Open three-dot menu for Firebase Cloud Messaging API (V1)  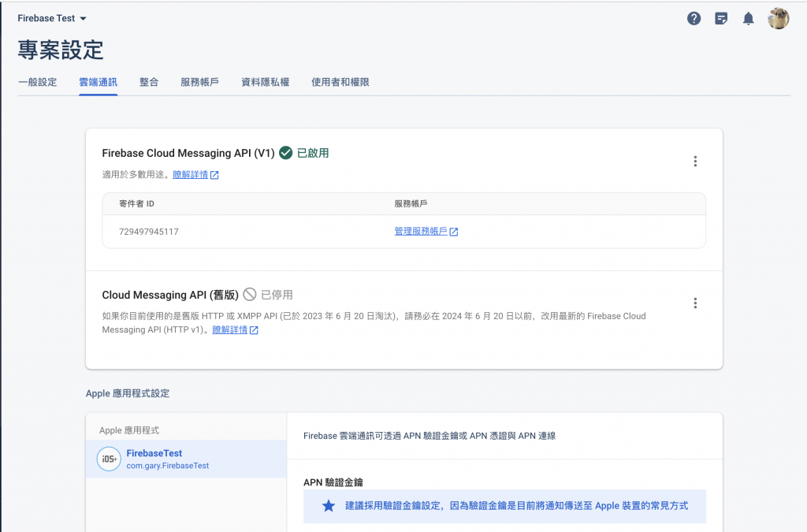point(695,162)
